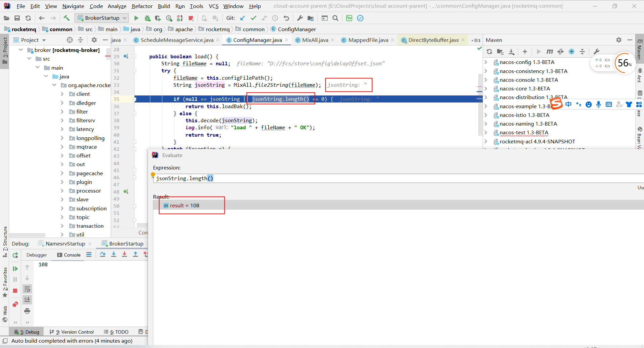Toggle Sogou Chinese/English input mode
Image resolution: width=644 pixels, height=348 pixels.
point(569,105)
